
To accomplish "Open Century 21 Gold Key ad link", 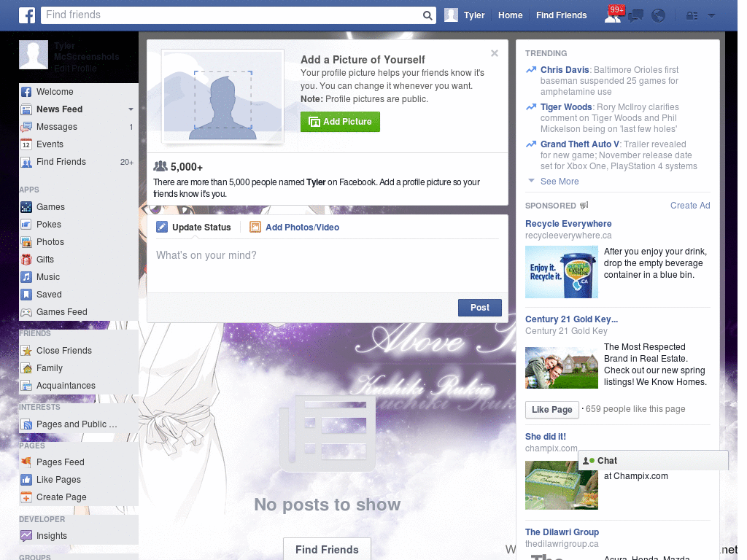I will tap(571, 319).
